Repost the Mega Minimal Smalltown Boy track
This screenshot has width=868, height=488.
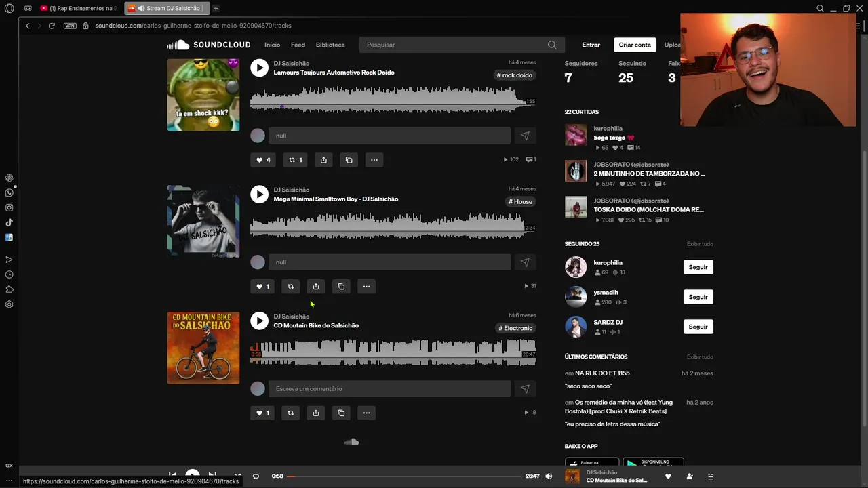click(x=290, y=286)
